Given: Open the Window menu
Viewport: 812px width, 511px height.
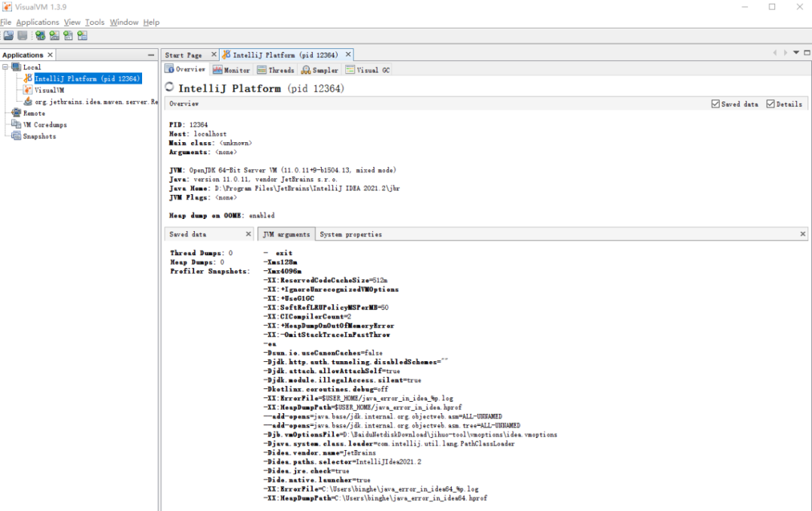Looking at the screenshot, I should point(124,23).
